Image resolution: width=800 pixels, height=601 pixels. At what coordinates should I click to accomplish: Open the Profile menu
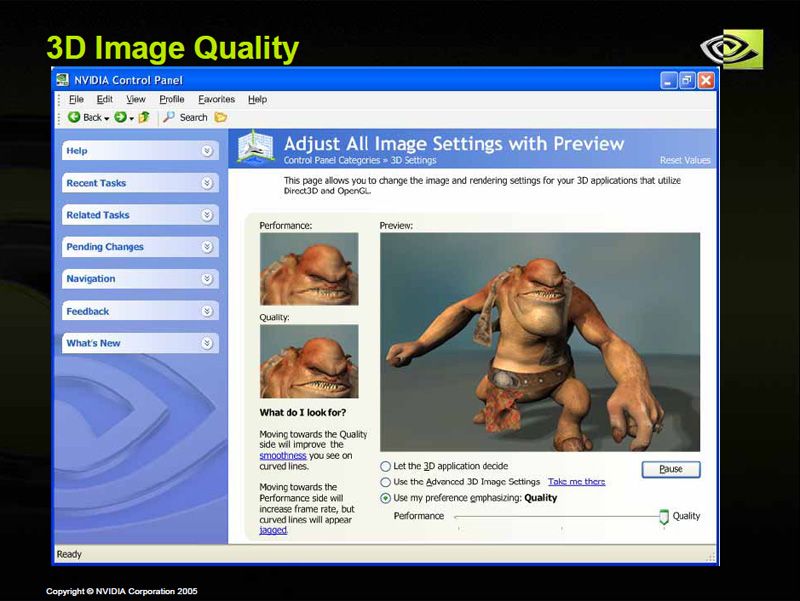click(x=172, y=99)
